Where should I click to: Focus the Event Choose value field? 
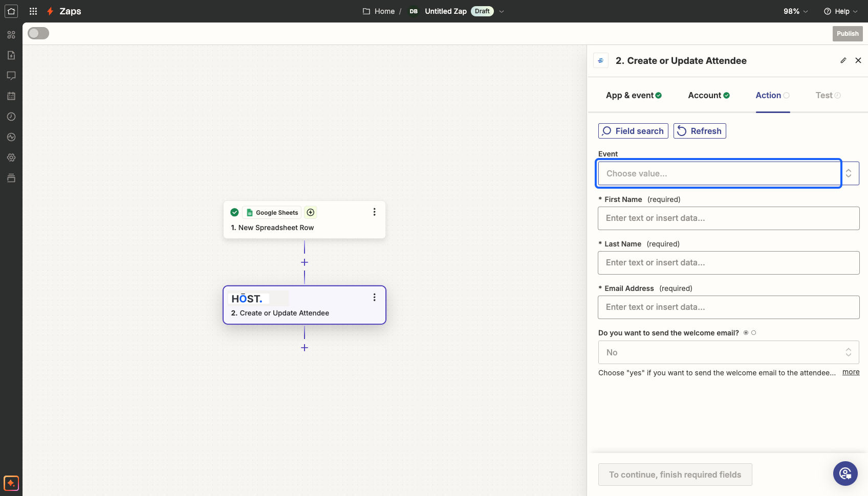719,173
